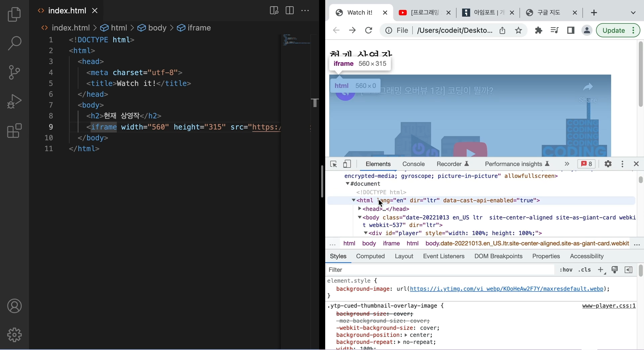Open the maxresdefault.webp image link

507,289
